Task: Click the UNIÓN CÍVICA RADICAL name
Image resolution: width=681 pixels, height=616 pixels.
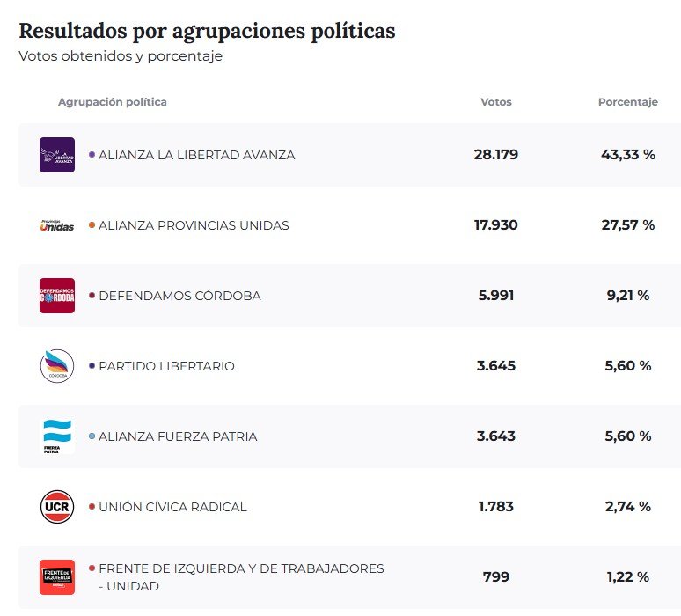Action: (172, 507)
